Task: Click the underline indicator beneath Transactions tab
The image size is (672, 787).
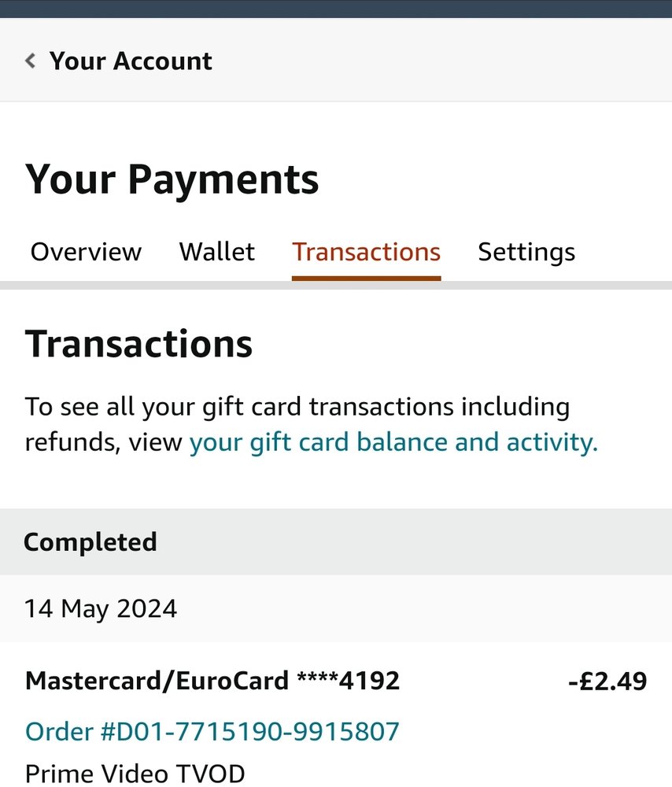Action: point(367,278)
